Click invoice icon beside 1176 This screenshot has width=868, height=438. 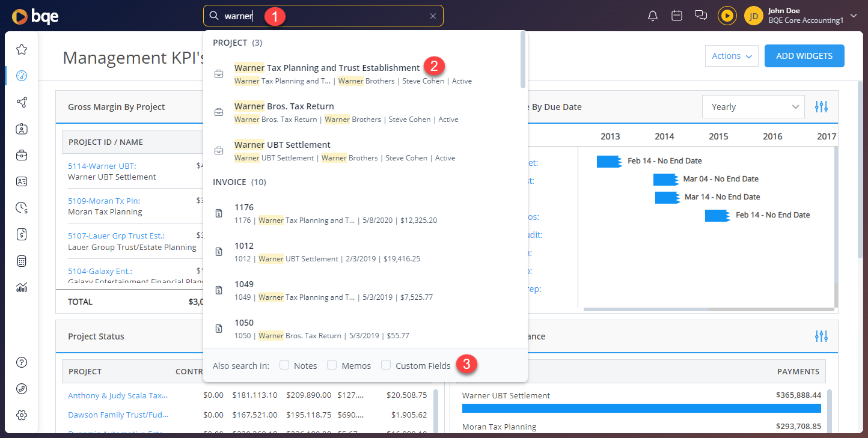219,213
